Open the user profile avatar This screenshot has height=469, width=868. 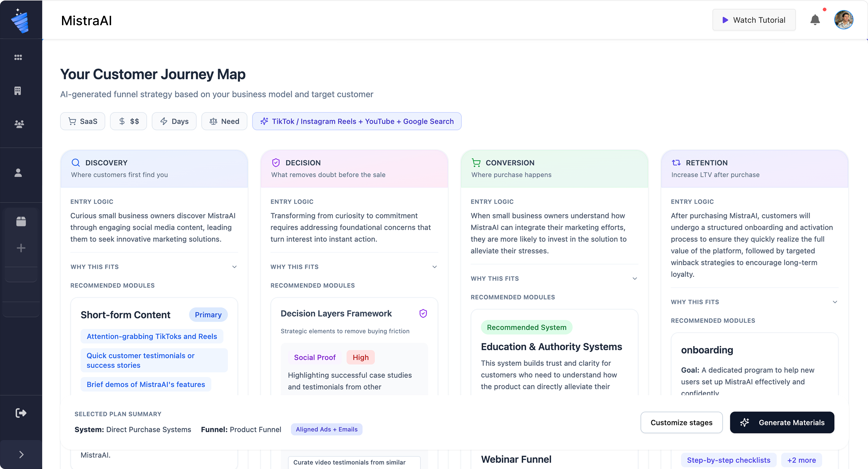click(x=843, y=20)
